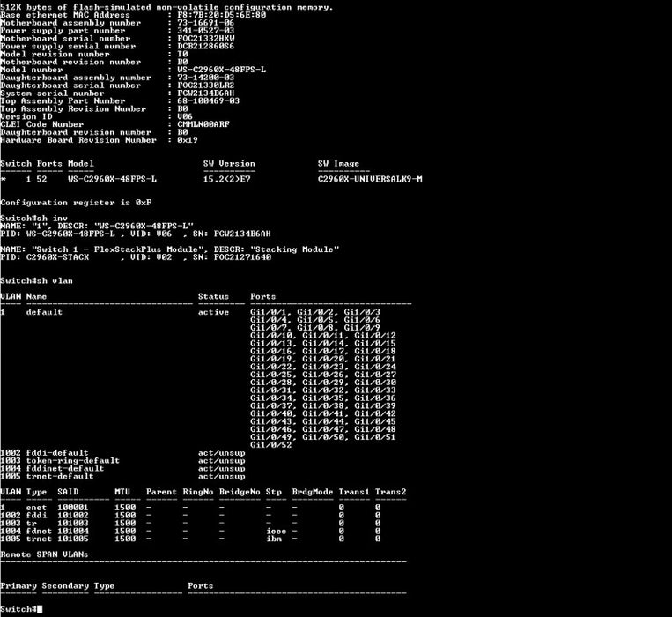Click SW Version value 15.2(2)E7
The width and height of the screenshot is (672, 617).
coord(226,179)
